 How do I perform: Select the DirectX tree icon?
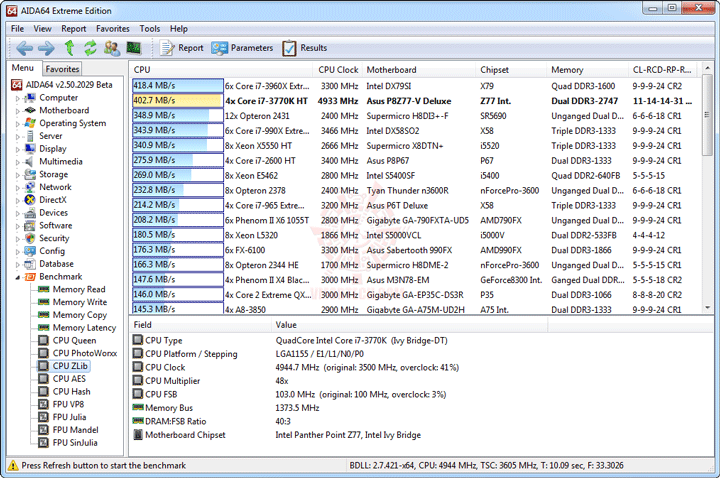30,200
